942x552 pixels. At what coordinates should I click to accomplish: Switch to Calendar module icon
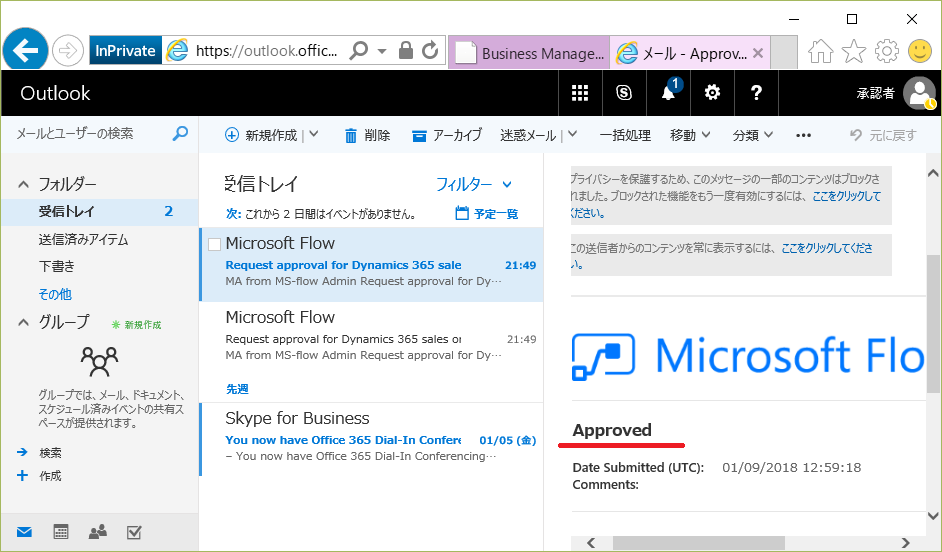point(61,532)
